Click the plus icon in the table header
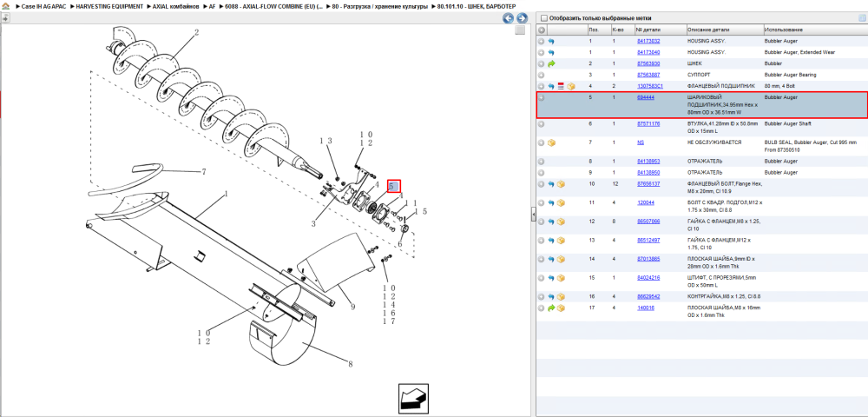Image resolution: width=868 pixels, height=417 pixels. (x=542, y=30)
